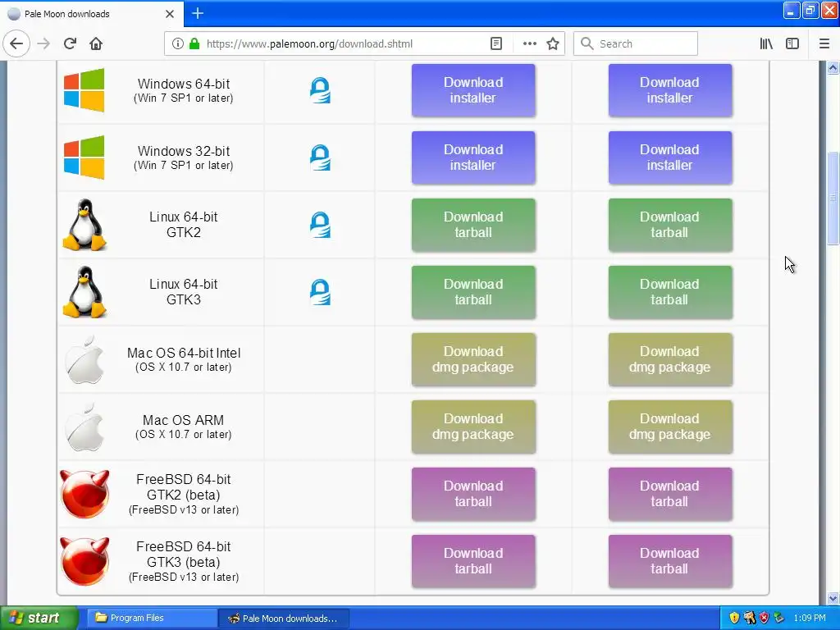Close the Pale Moon downloads tab
The image size is (840, 630).
point(170,14)
